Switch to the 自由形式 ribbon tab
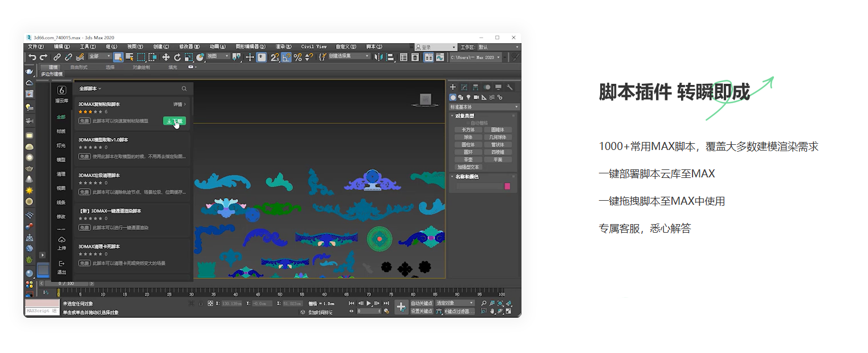The height and width of the screenshot is (353, 868). [x=79, y=67]
